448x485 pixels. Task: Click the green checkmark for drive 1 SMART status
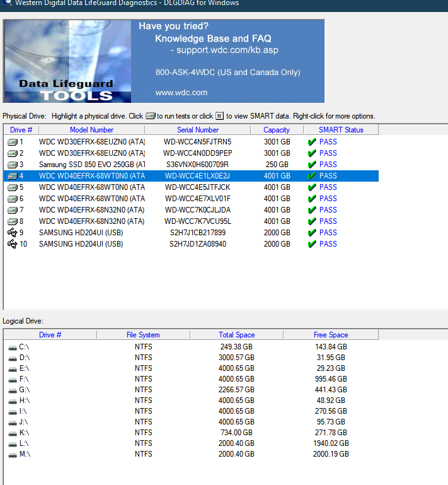pos(312,142)
